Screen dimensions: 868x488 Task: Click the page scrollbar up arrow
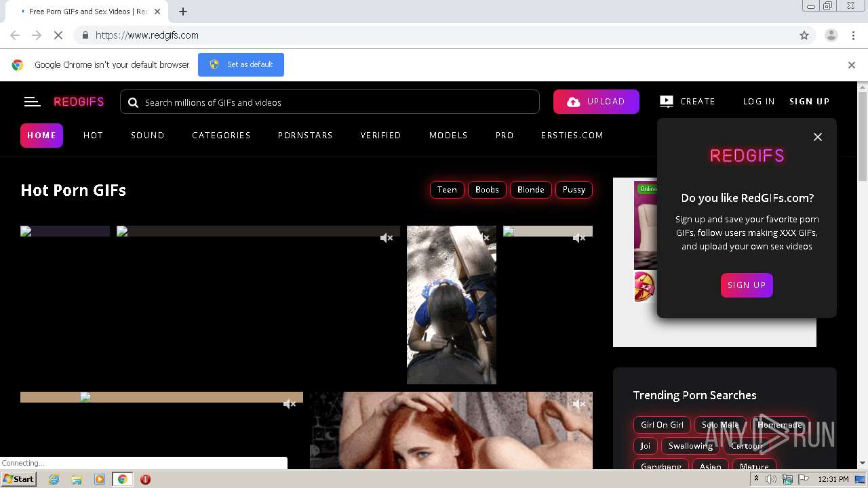(x=863, y=87)
